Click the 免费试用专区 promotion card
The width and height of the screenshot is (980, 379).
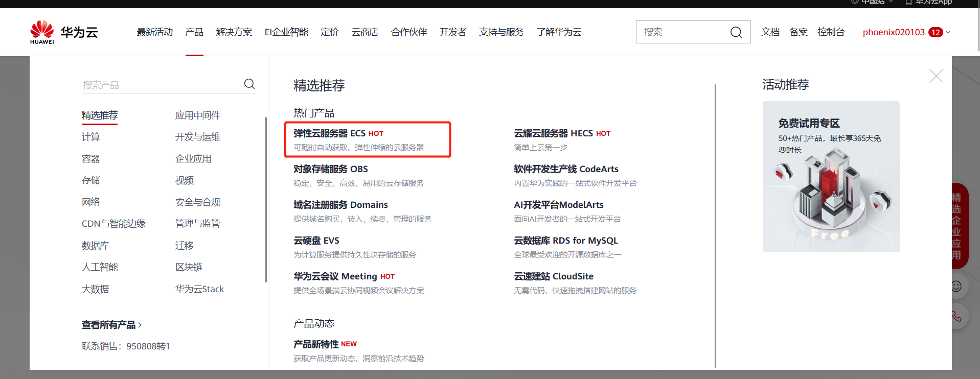(831, 176)
